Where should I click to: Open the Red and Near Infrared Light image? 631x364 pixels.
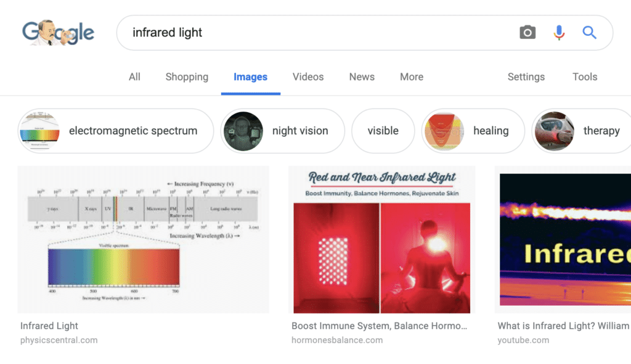(381, 239)
